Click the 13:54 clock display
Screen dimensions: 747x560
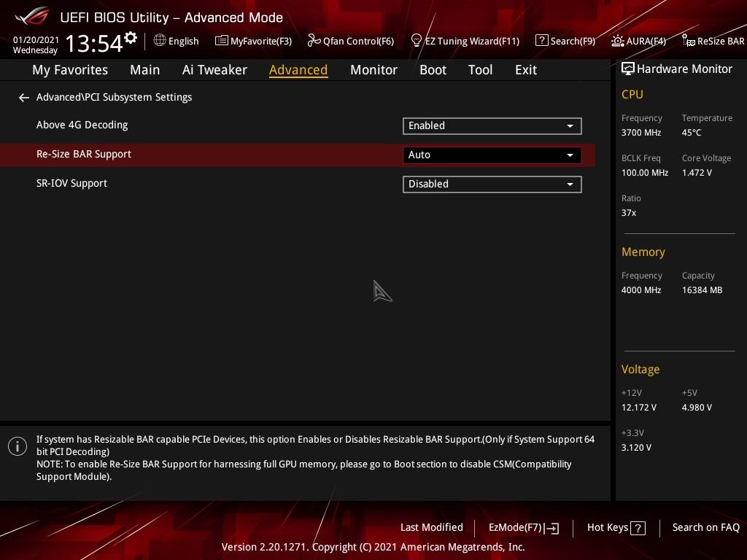coord(94,43)
